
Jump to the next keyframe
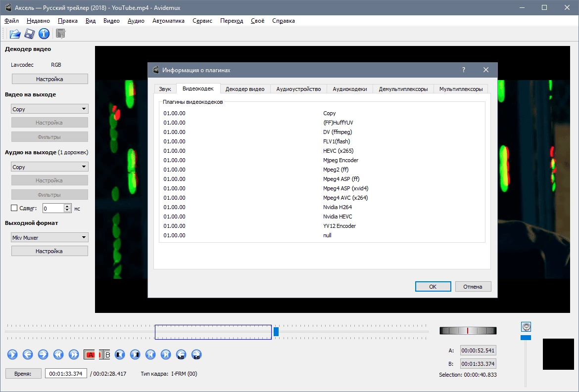[x=73, y=354]
